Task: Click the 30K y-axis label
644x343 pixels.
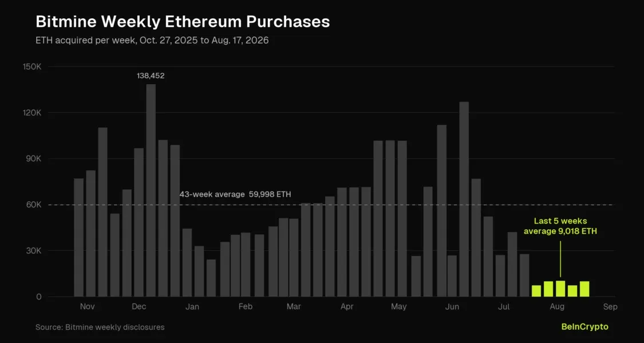Action: pos(34,251)
